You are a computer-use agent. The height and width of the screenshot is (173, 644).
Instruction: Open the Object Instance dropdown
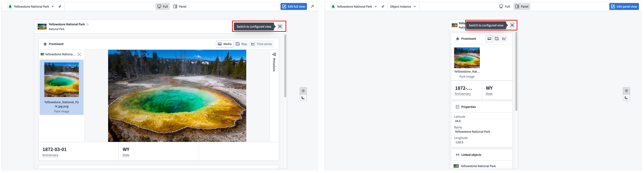(403, 6)
